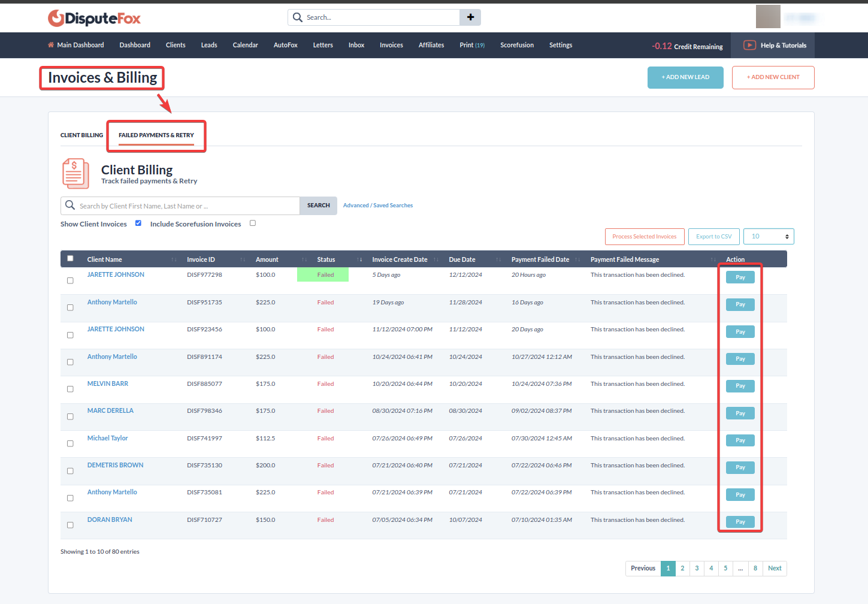Screen dimensions: 868x604
Task: Uncheck Show Client Invoices checkbox
Action: point(138,223)
